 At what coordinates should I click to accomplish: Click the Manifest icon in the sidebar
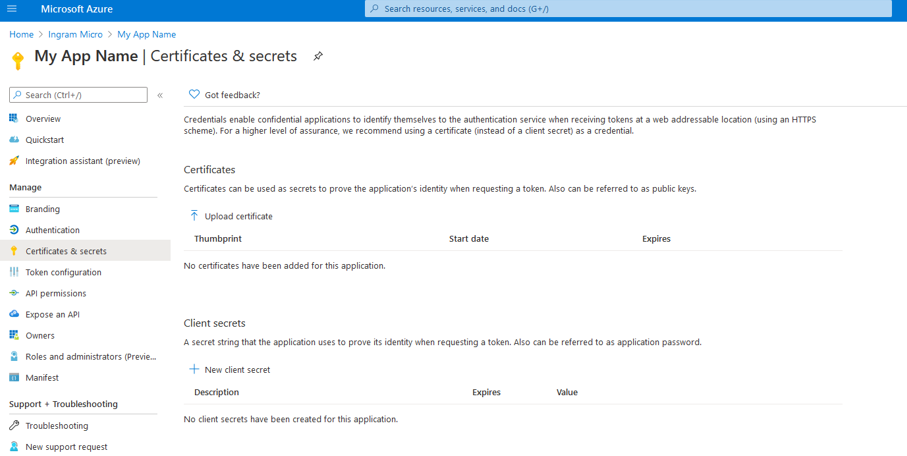(14, 377)
